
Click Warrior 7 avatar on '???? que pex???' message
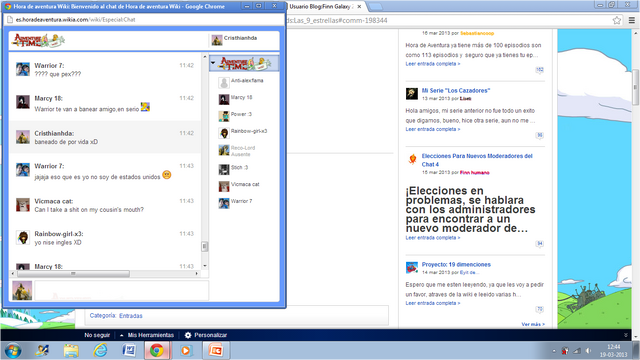tap(23, 69)
